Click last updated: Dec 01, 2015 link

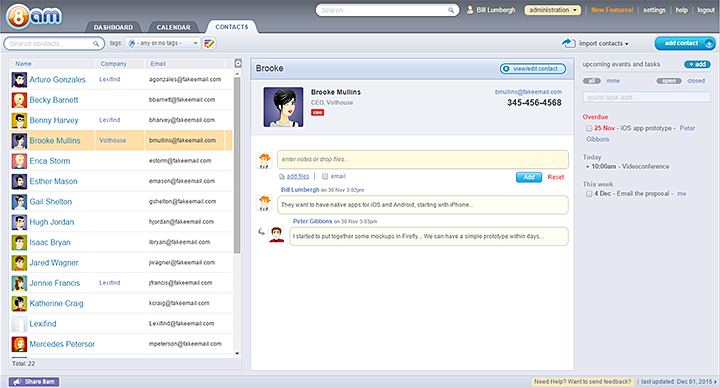tap(679, 382)
